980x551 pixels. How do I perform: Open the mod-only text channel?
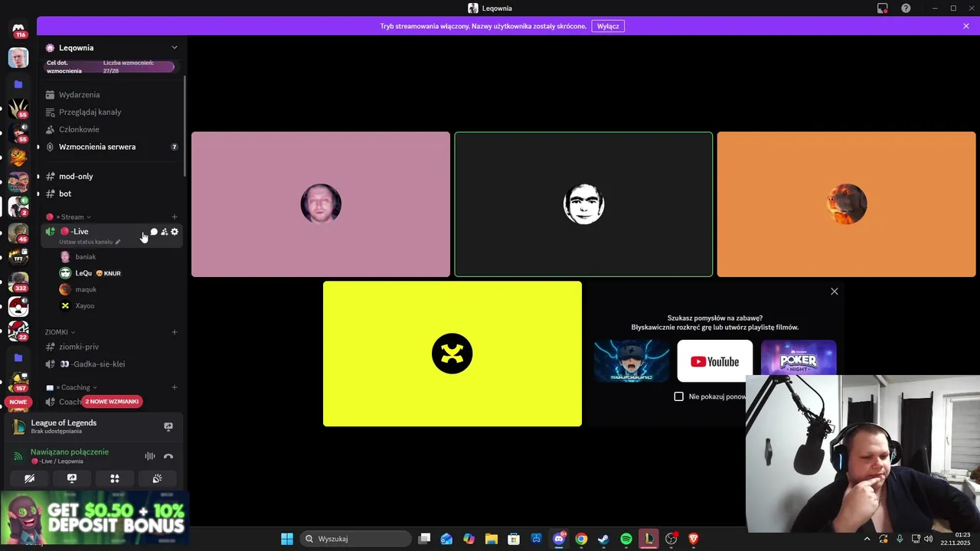pos(111,176)
